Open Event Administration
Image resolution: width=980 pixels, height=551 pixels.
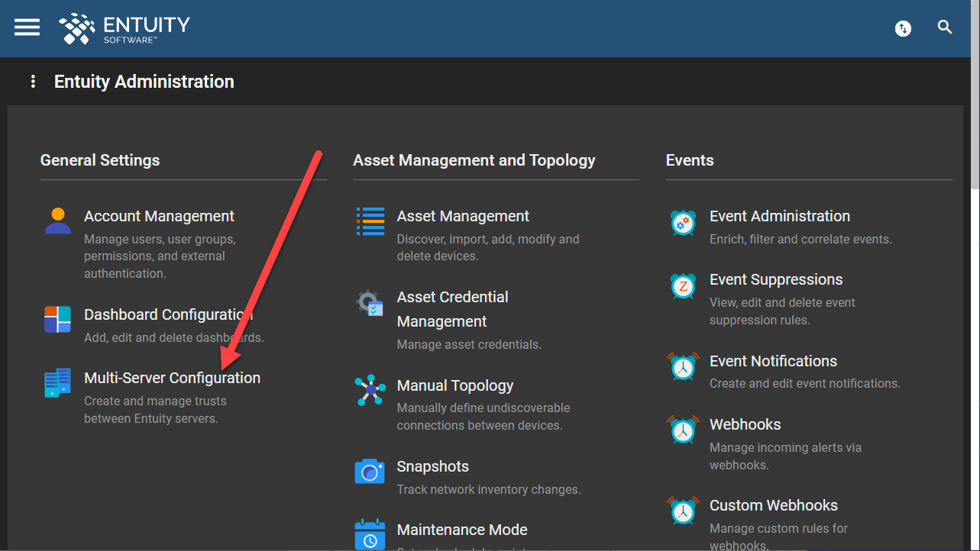780,216
